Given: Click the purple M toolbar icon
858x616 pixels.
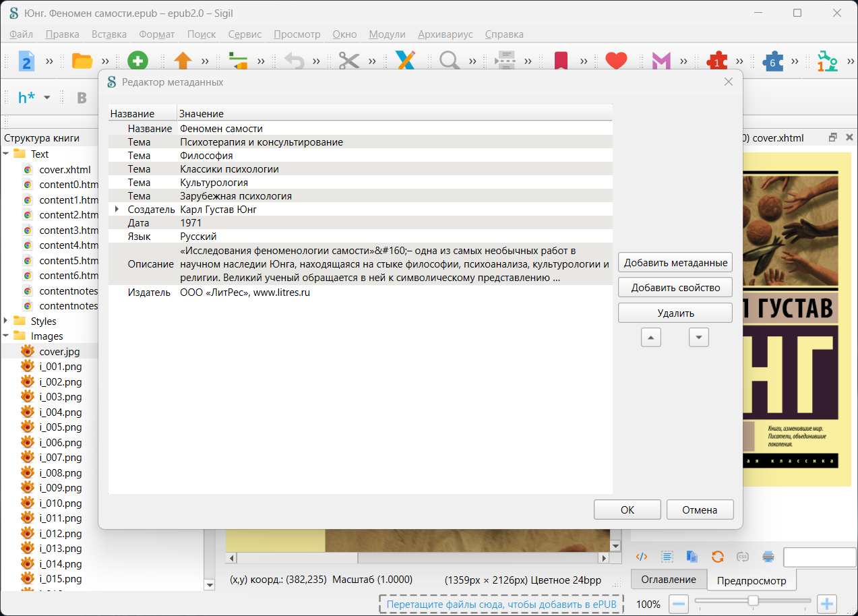Looking at the screenshot, I should pos(661,61).
